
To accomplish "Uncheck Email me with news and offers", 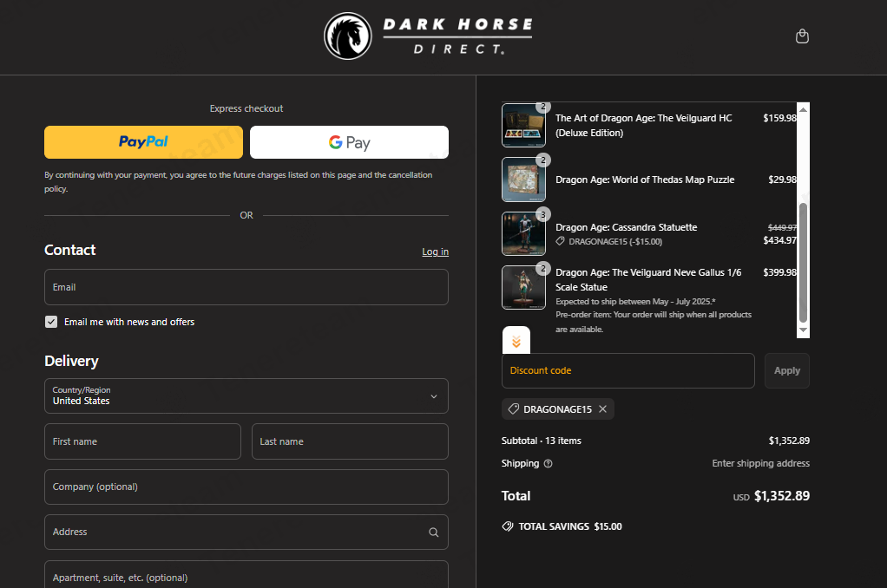I will pos(51,322).
